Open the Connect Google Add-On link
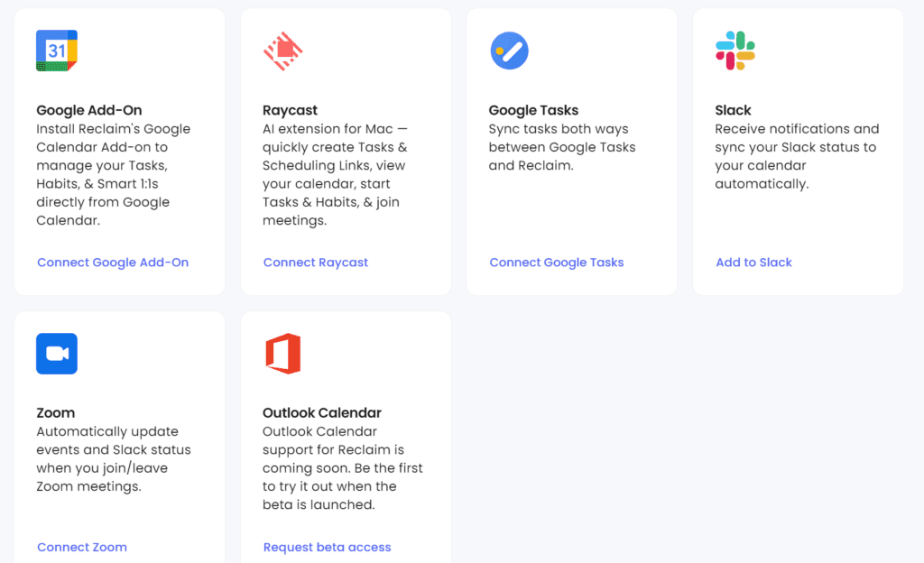The height and width of the screenshot is (563, 924). tap(113, 263)
